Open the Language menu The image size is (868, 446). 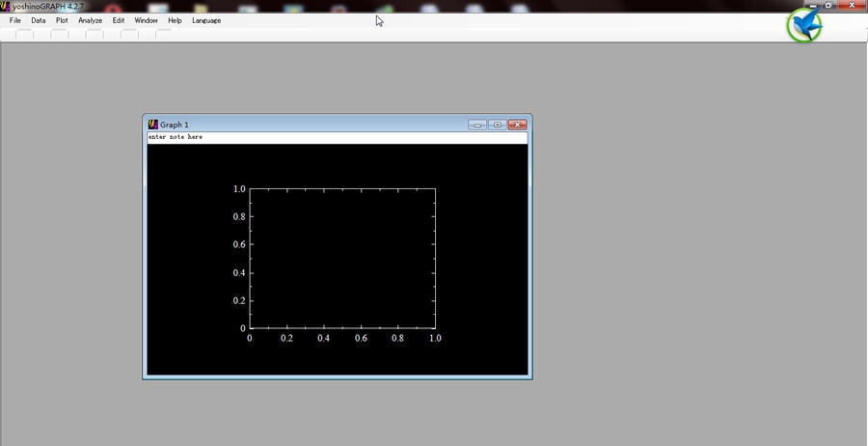click(x=206, y=20)
